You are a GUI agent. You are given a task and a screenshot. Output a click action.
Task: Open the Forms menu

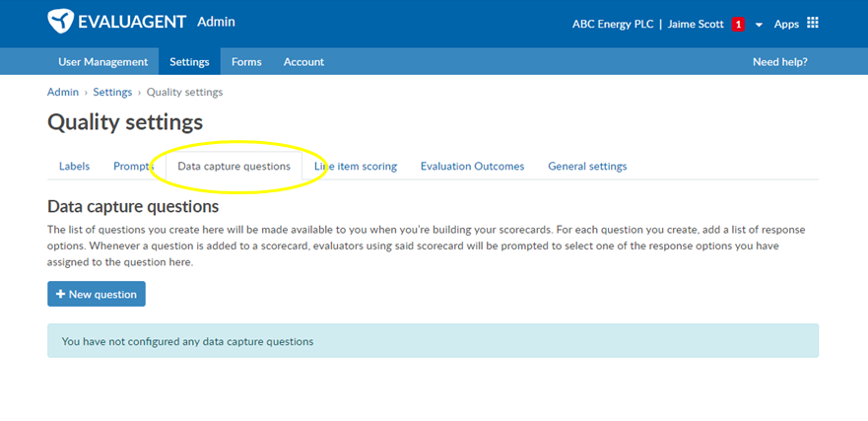246,61
